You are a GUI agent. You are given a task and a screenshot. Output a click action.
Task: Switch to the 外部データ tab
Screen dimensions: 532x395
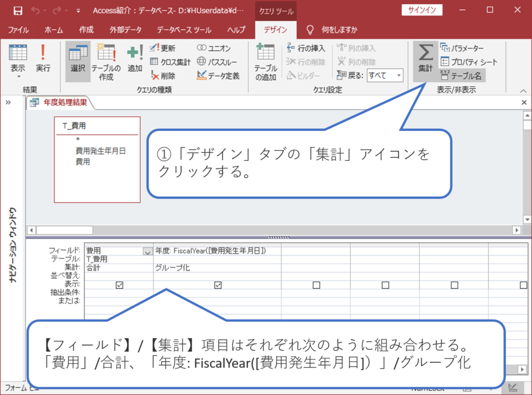click(x=125, y=30)
